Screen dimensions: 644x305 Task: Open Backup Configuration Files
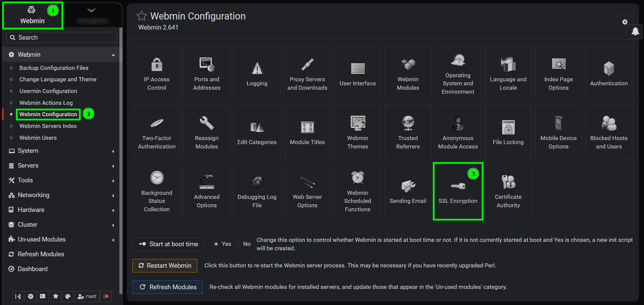[54, 68]
